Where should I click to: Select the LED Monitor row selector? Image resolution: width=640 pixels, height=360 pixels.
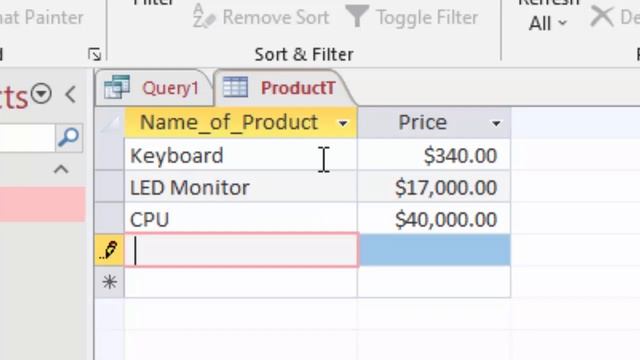pos(109,187)
